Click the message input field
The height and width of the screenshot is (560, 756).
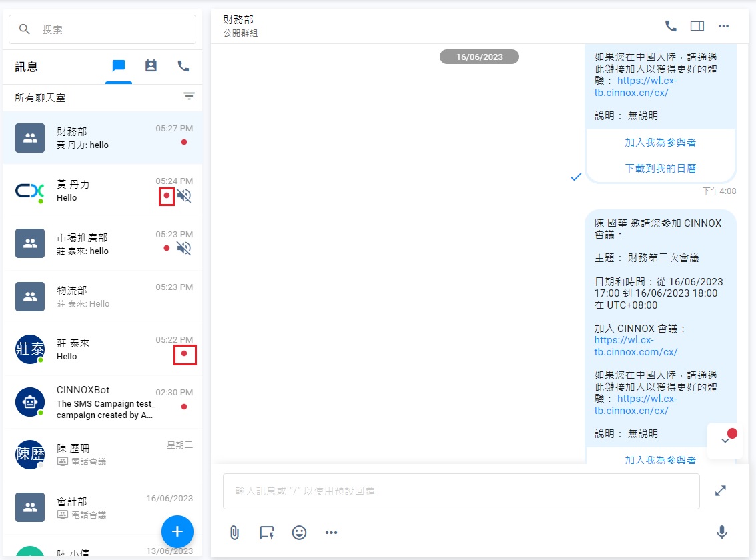pos(461,491)
